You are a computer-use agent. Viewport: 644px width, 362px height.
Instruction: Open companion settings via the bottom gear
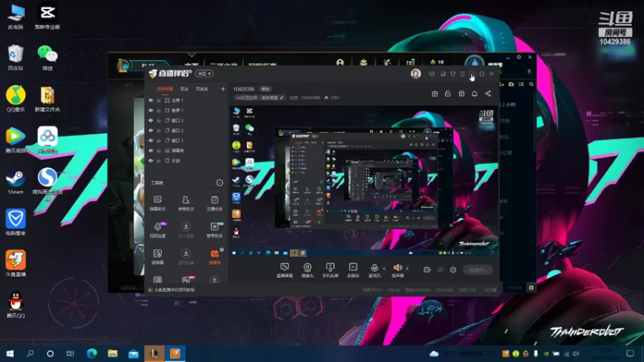pyautogui.click(x=453, y=269)
